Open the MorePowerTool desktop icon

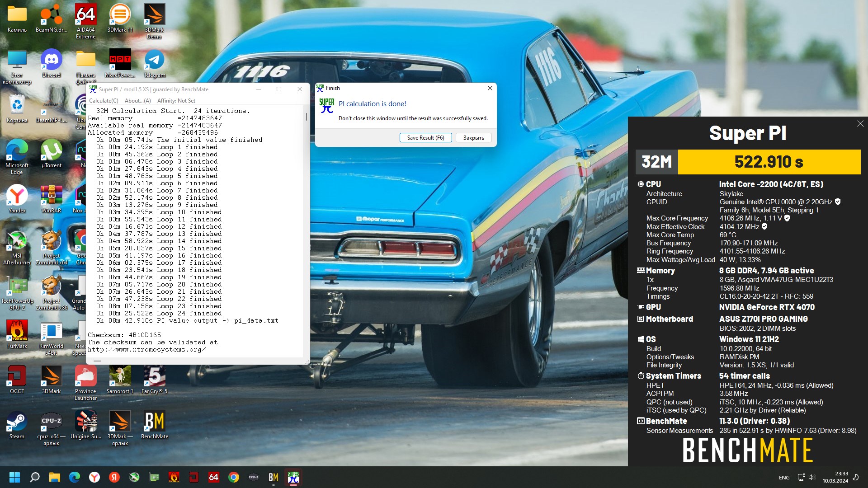tap(120, 63)
